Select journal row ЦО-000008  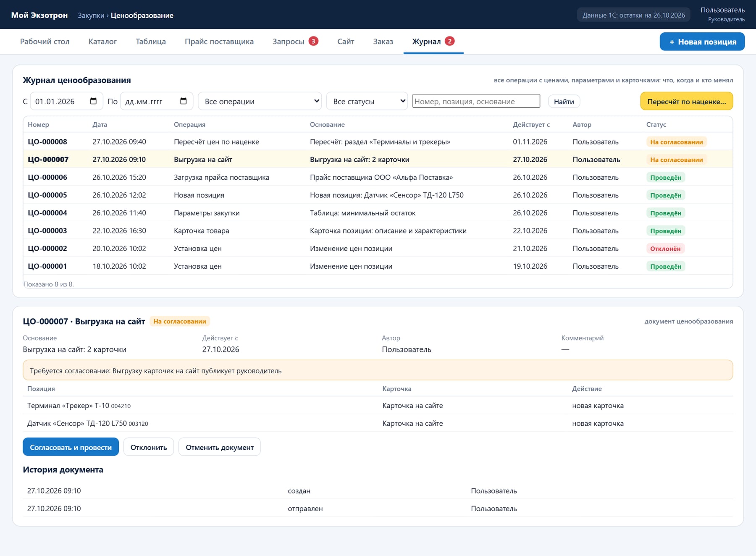[378, 142]
